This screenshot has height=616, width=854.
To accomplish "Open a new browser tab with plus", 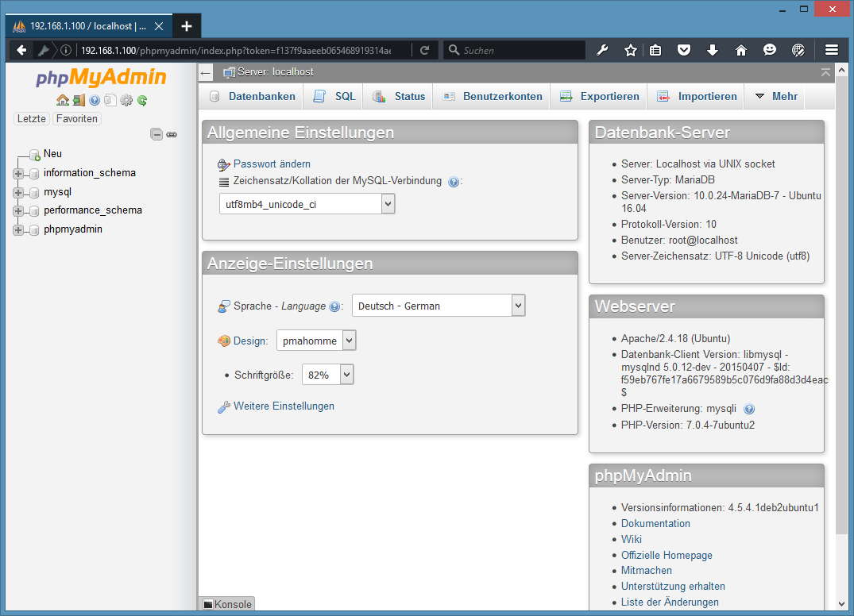I will pyautogui.click(x=187, y=26).
